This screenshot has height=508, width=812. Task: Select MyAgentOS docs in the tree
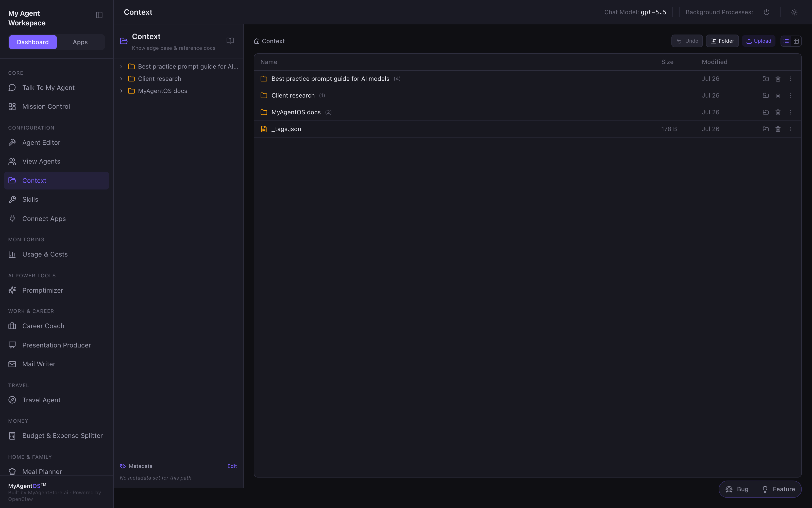(162, 91)
